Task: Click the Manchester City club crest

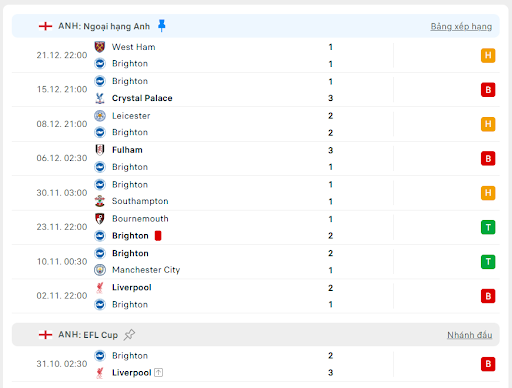Action: coord(100,270)
